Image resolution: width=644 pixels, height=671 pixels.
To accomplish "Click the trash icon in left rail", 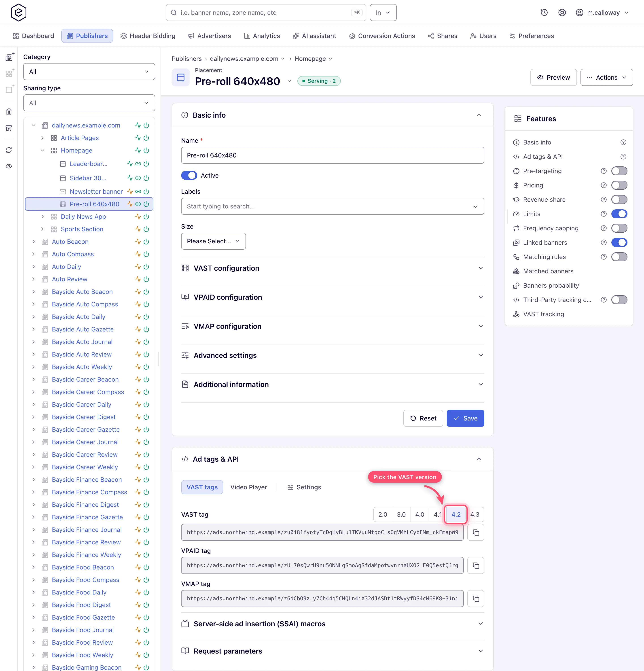I will (9, 112).
